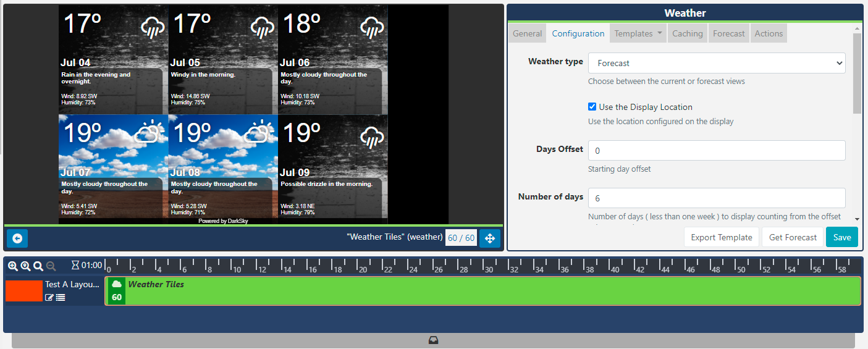Expand the Templates tab dropdown
The height and width of the screenshot is (349, 868).
(x=638, y=33)
